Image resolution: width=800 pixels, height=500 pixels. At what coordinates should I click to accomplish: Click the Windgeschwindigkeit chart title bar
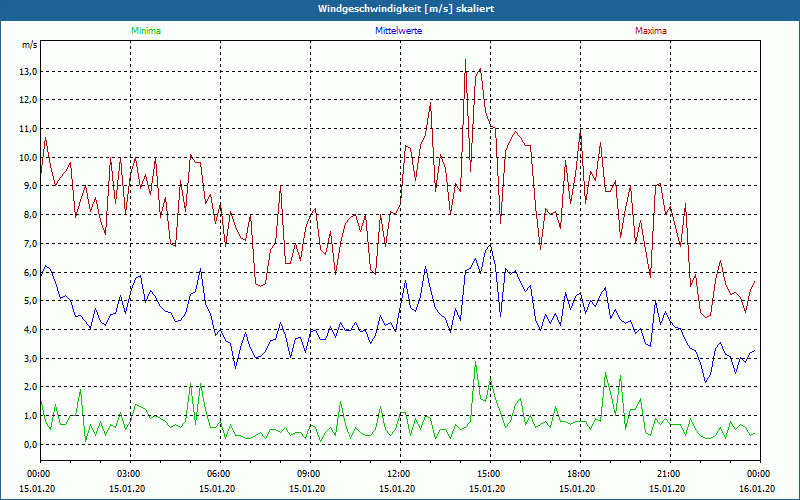[x=400, y=9]
